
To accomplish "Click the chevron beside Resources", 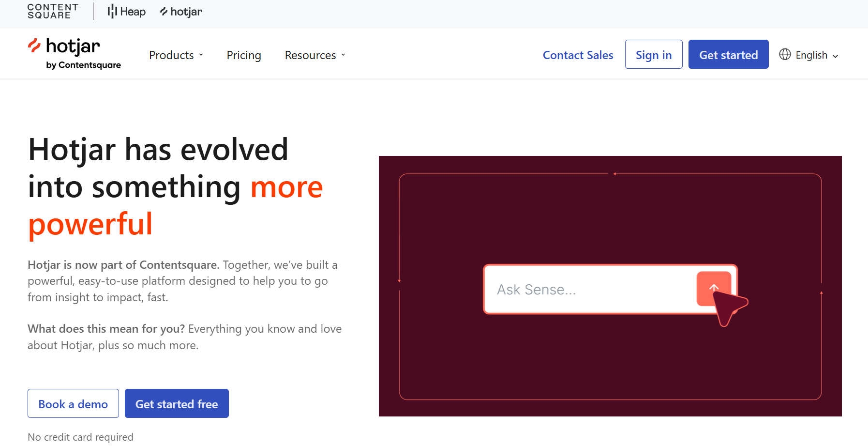I will coord(344,55).
